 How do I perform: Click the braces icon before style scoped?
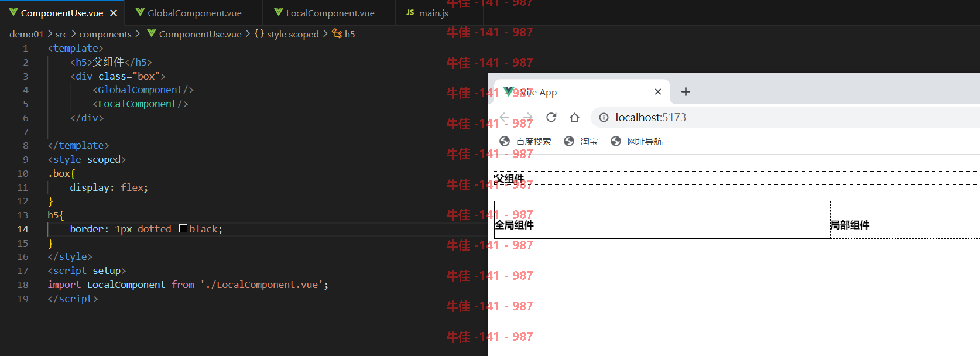click(x=259, y=34)
